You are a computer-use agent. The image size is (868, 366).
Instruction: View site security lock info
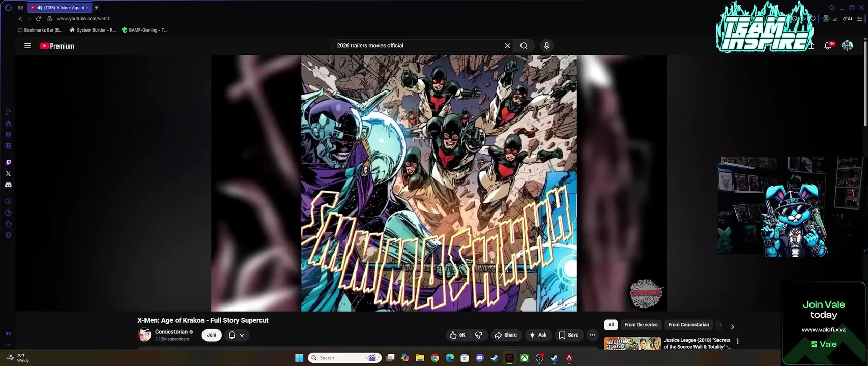[x=49, y=19]
